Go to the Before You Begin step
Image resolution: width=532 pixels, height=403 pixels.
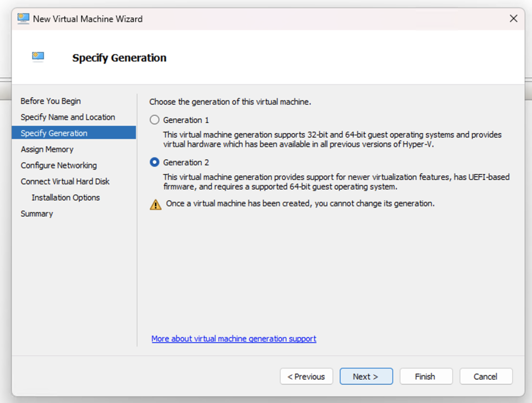click(51, 101)
